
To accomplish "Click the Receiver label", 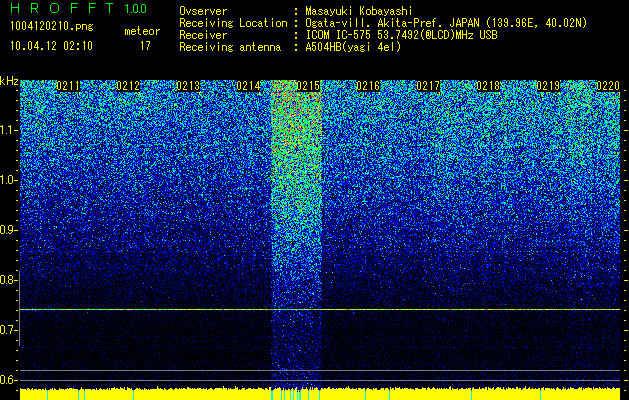I will pyautogui.click(x=203, y=35).
